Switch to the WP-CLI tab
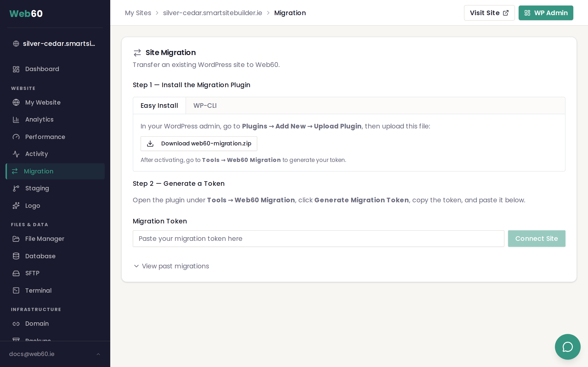588x367 pixels. click(205, 105)
